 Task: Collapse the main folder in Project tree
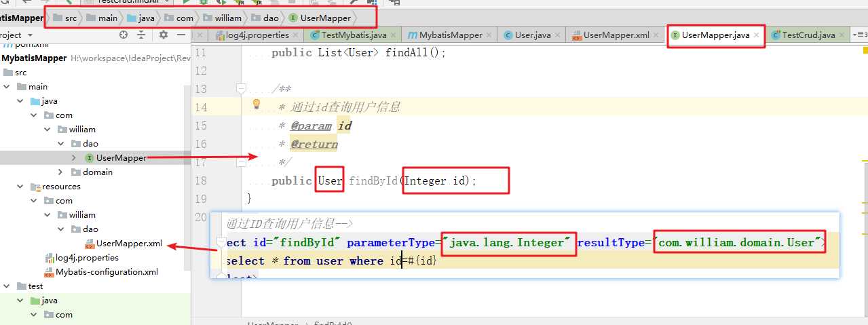[6, 87]
